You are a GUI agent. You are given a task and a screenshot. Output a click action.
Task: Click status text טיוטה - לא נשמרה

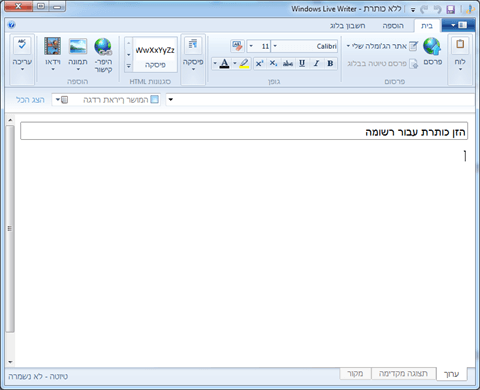pos(38,376)
